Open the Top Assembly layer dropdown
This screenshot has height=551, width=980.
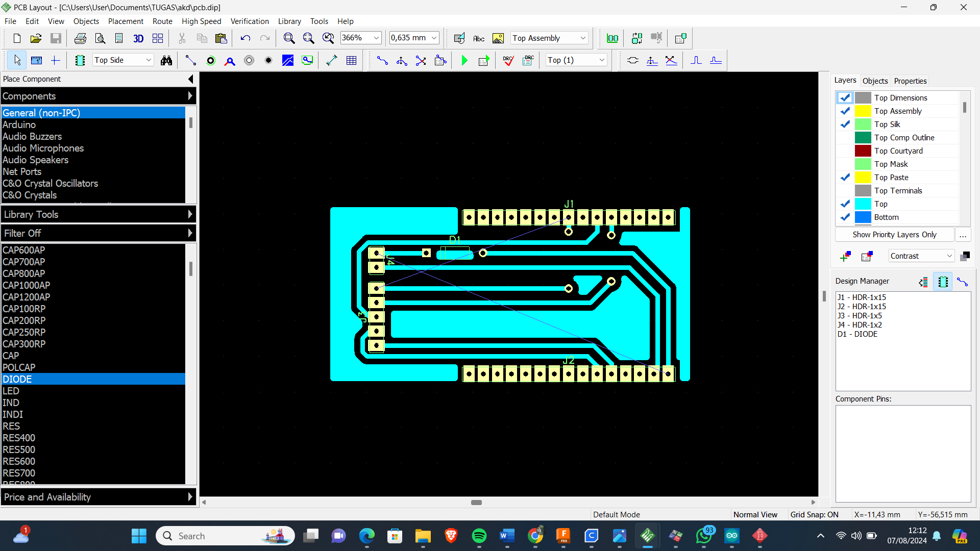tap(583, 38)
